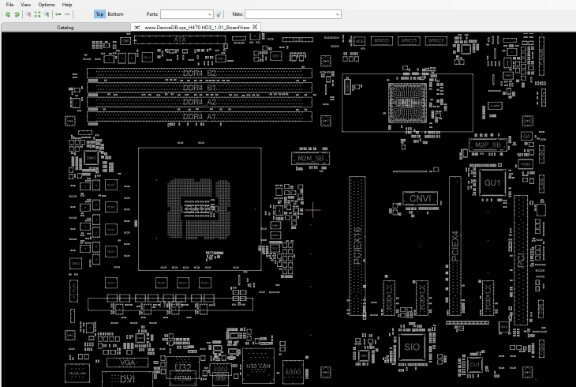The height and width of the screenshot is (387, 576).
Task: Click the gray forward arrow icon
Action: (x=67, y=14)
